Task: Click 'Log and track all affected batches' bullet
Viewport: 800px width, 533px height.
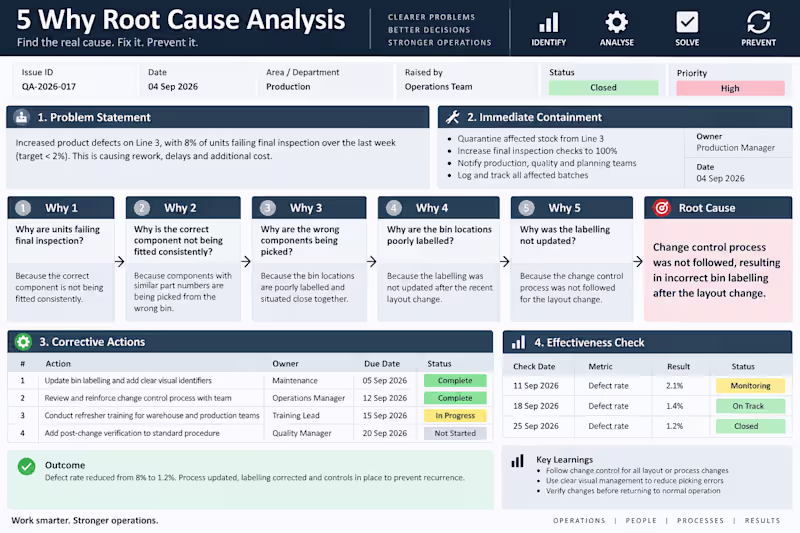Action: (522, 175)
